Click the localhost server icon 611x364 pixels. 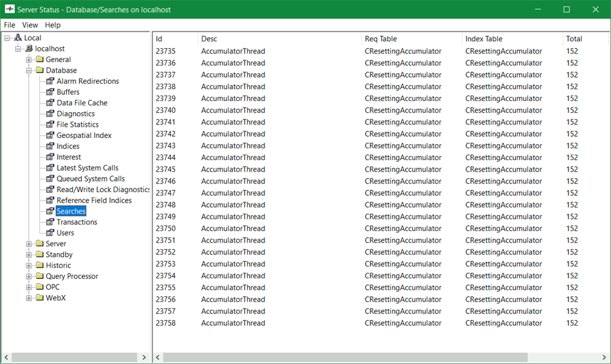[28, 49]
